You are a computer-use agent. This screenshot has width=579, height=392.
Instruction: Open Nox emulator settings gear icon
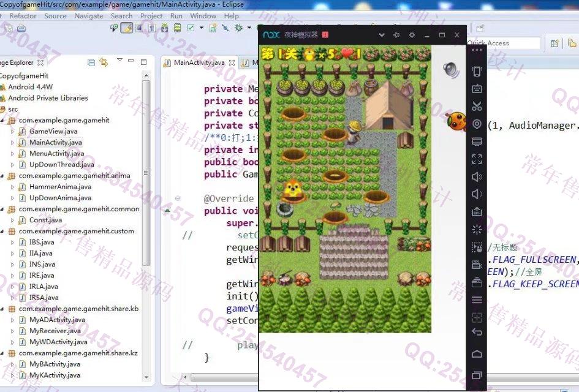[412, 35]
